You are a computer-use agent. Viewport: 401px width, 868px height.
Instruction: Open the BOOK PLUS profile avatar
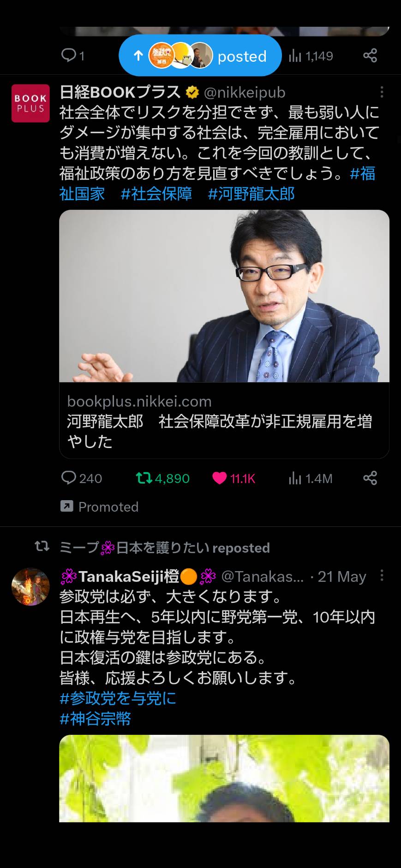pyautogui.click(x=30, y=103)
